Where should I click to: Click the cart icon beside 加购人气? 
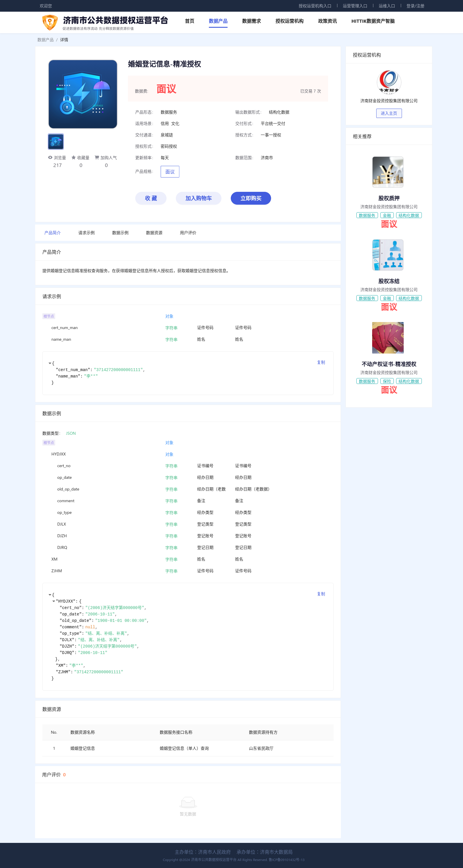(97, 157)
